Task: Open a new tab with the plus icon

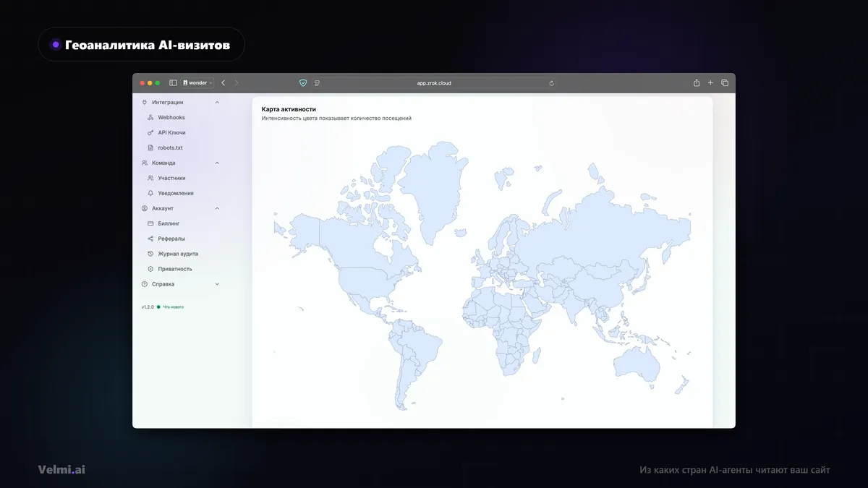Action: (710, 83)
